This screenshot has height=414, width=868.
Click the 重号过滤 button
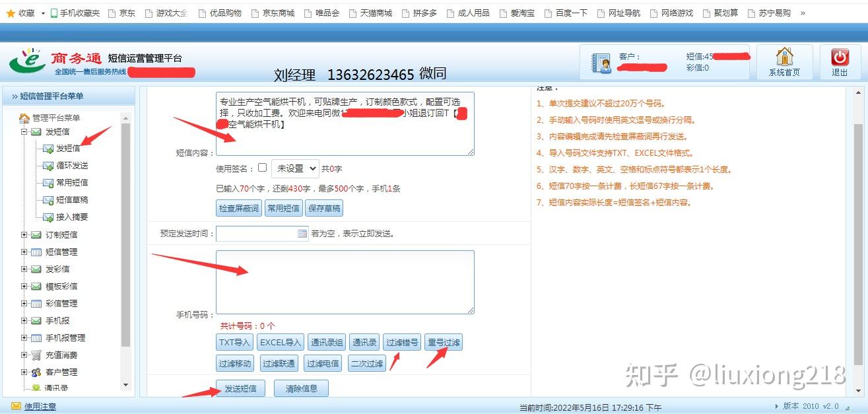tap(444, 342)
